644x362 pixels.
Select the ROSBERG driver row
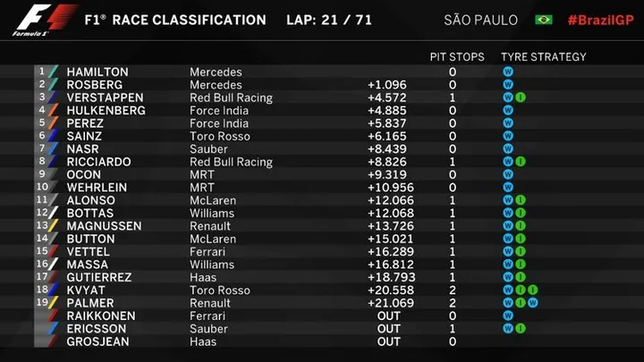coord(322,85)
